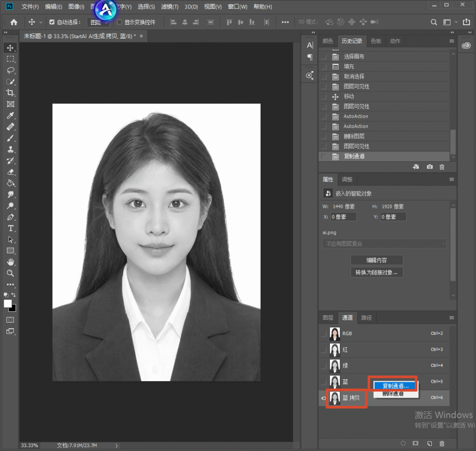Screen dimensions: 476x451
Task: Select the Pen tool
Action: [x=11, y=217]
